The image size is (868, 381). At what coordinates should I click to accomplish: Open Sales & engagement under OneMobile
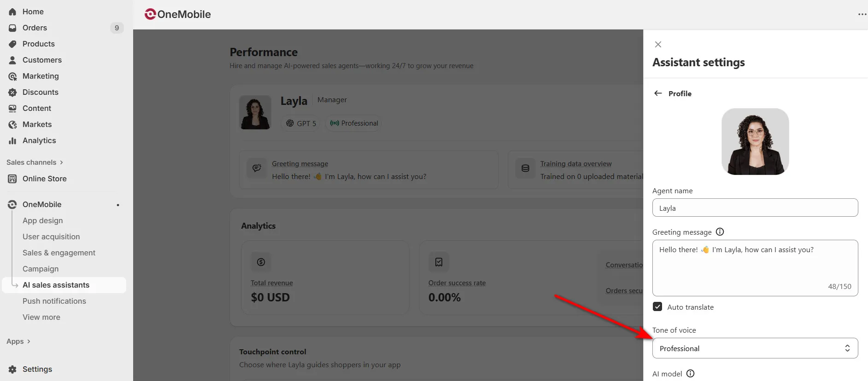(59, 253)
